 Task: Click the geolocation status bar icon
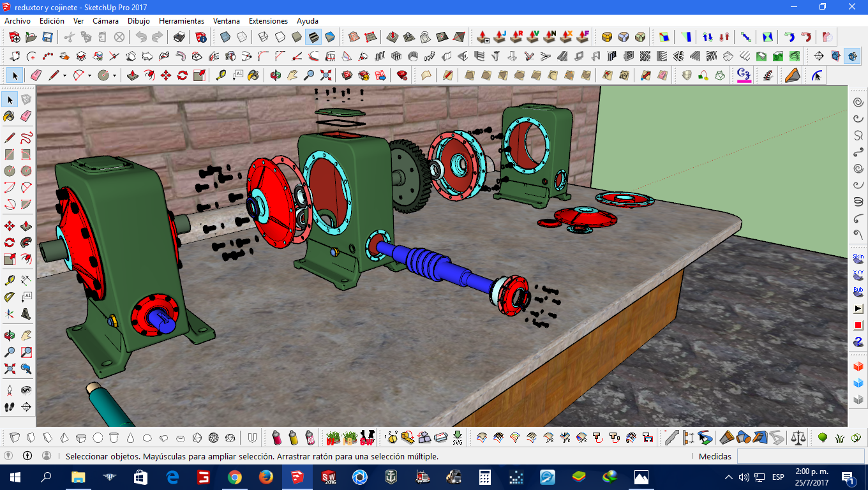click(9, 456)
